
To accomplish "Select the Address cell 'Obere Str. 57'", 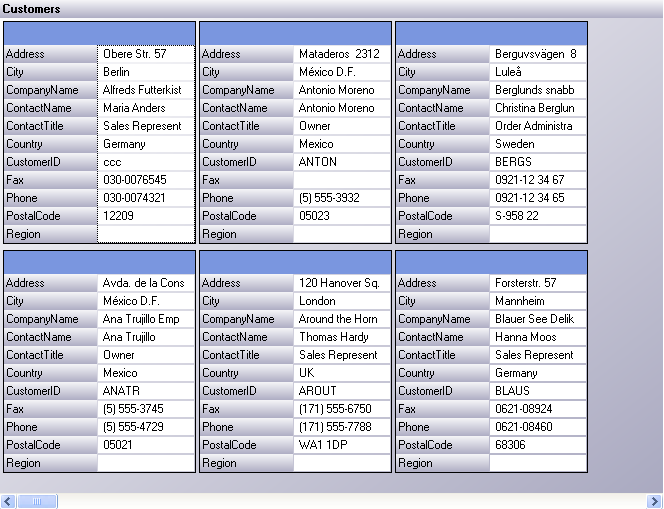I will 146,54.
